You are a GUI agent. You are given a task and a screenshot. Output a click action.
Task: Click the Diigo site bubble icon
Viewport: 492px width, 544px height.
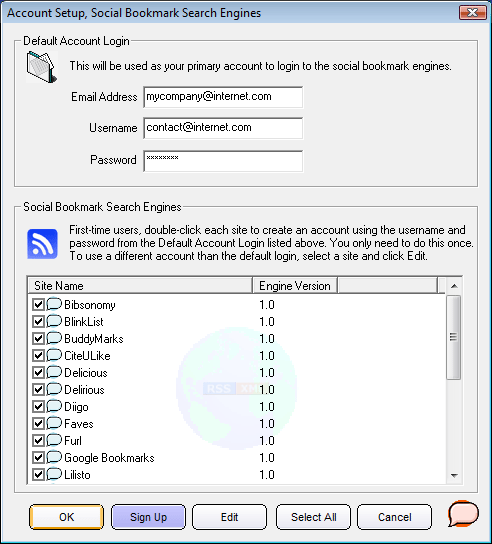[x=54, y=406]
